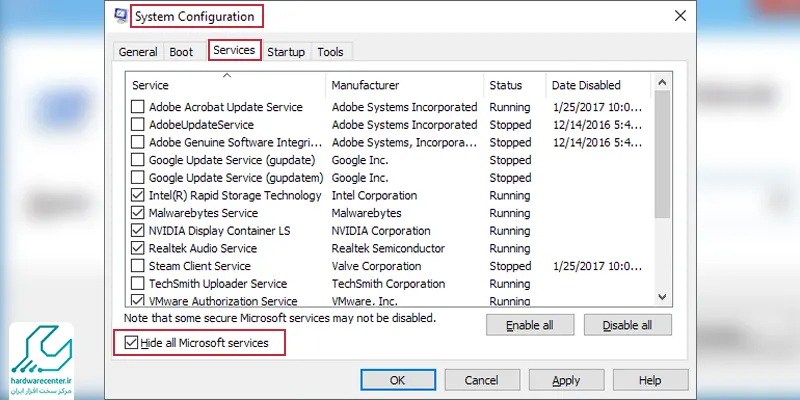Uncheck the Realtek Audio Service box
The height and width of the screenshot is (400, 800).
[138, 248]
